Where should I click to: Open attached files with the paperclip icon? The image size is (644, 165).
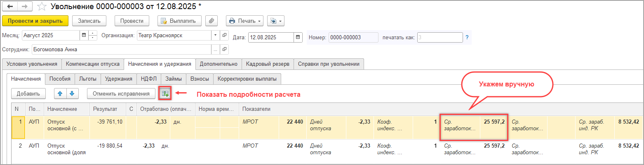[212, 21]
